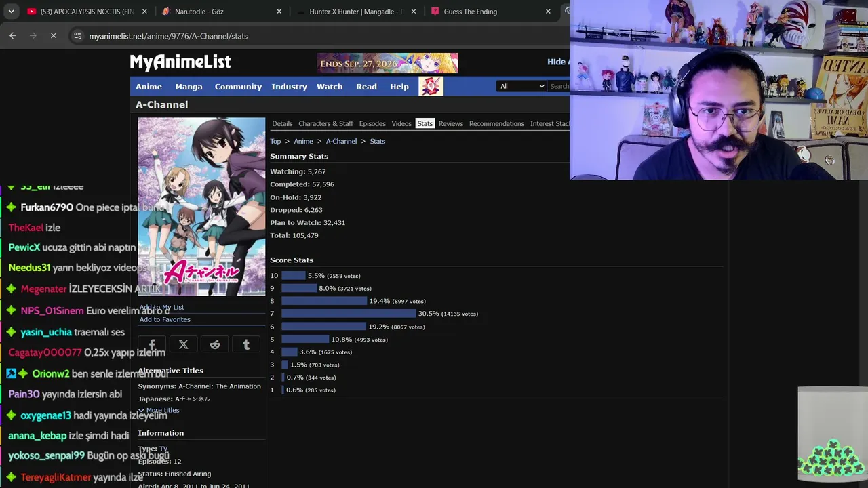Open the Anime navigation menu
The image size is (868, 488).
(149, 87)
